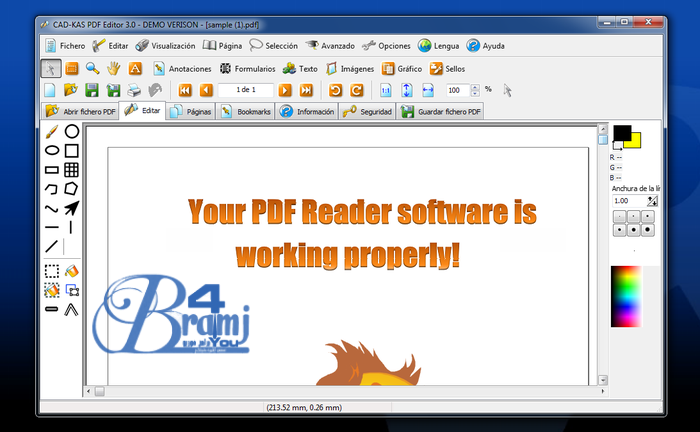Open the Editar menu in menu bar
700x432 pixels.
pyautogui.click(x=110, y=46)
